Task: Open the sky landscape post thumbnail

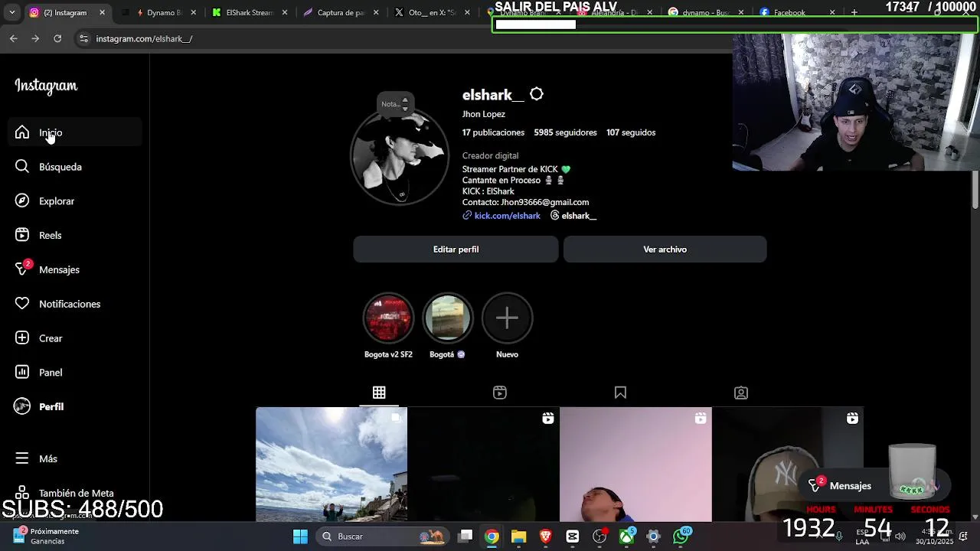Action: click(x=332, y=465)
